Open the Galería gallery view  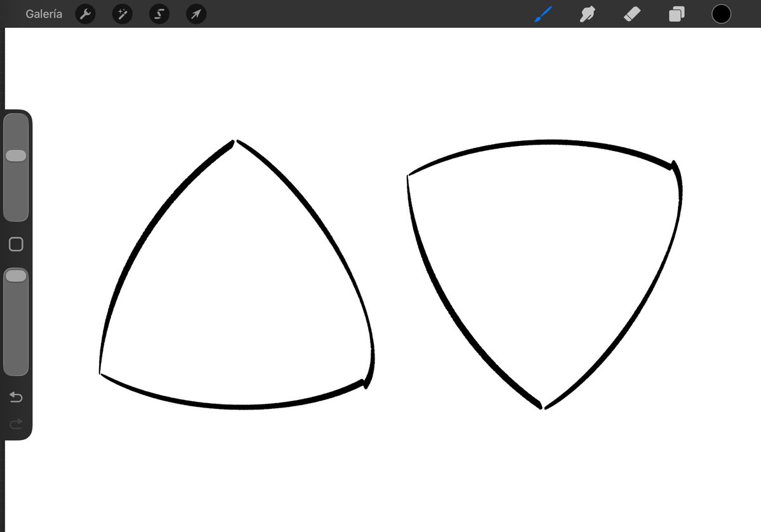pos(44,14)
